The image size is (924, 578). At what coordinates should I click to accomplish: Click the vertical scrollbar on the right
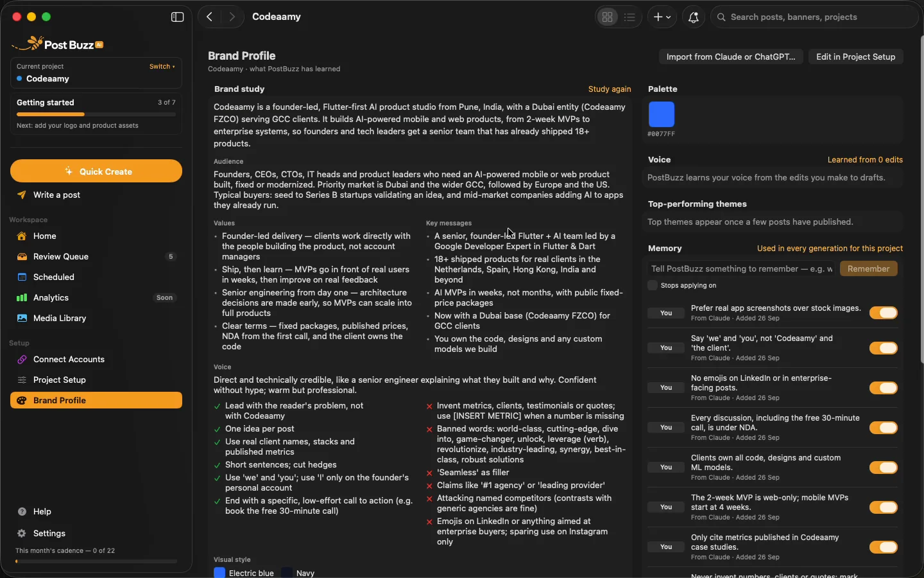point(921,199)
